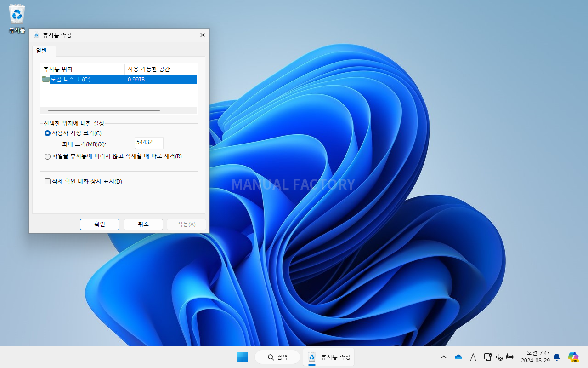This screenshot has height=368, width=588.
Task: Click the 최대 크기(MB) input field
Action: click(x=149, y=143)
